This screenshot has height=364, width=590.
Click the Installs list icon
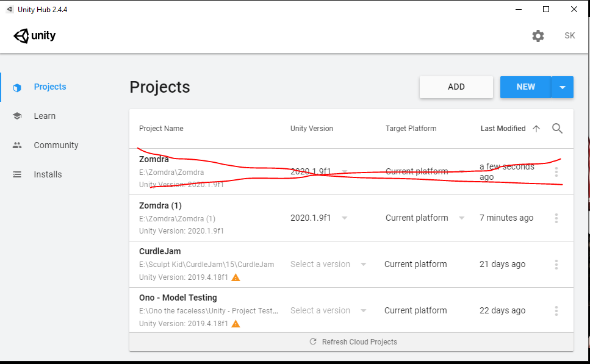(x=17, y=174)
